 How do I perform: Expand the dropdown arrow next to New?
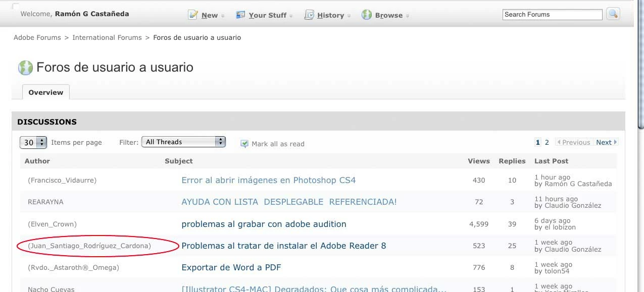(223, 16)
